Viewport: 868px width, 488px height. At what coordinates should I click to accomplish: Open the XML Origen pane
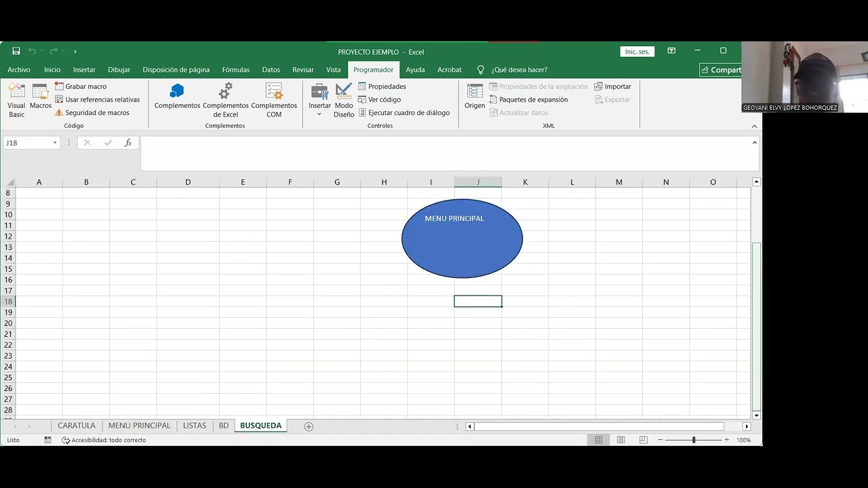pos(475,97)
